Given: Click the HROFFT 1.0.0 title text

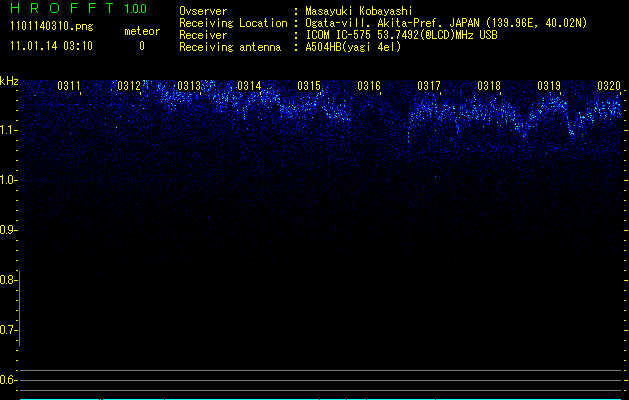Looking at the screenshot, I should pyautogui.click(x=79, y=8).
